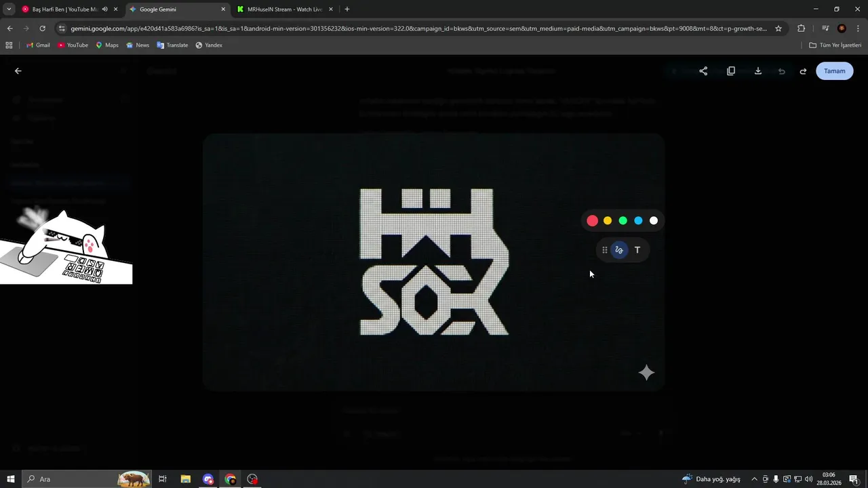Open the network tray icon
The height and width of the screenshot is (488, 868).
tap(798, 479)
